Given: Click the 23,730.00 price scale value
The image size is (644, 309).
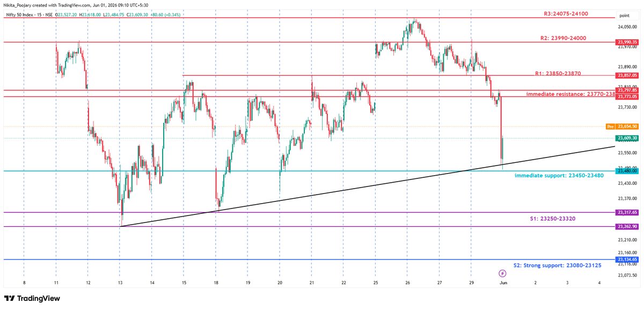Looking at the screenshot, I should point(627,107).
